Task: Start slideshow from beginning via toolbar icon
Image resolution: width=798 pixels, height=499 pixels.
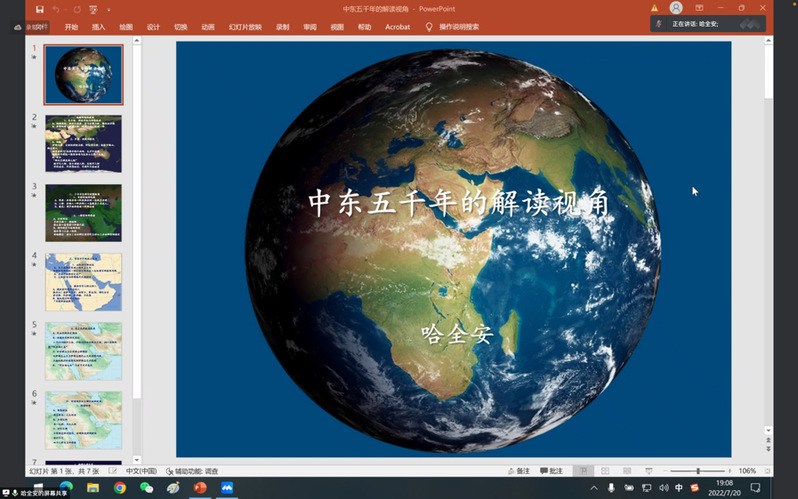Action: [93, 9]
